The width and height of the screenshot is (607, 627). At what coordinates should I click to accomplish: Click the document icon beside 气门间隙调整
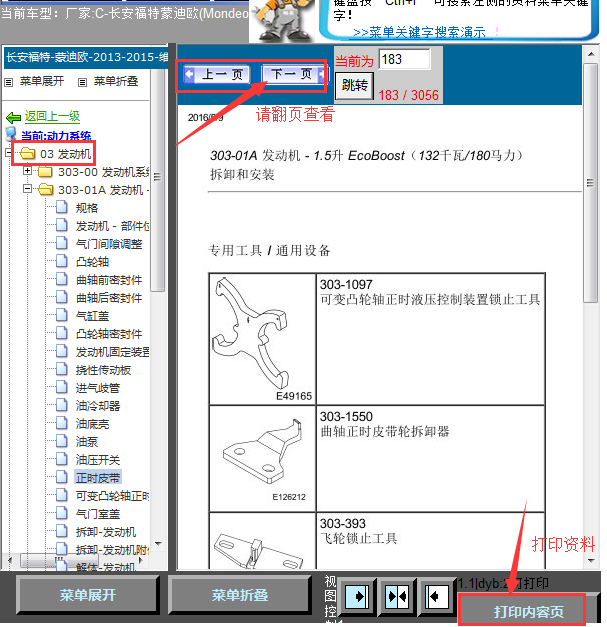(x=62, y=243)
